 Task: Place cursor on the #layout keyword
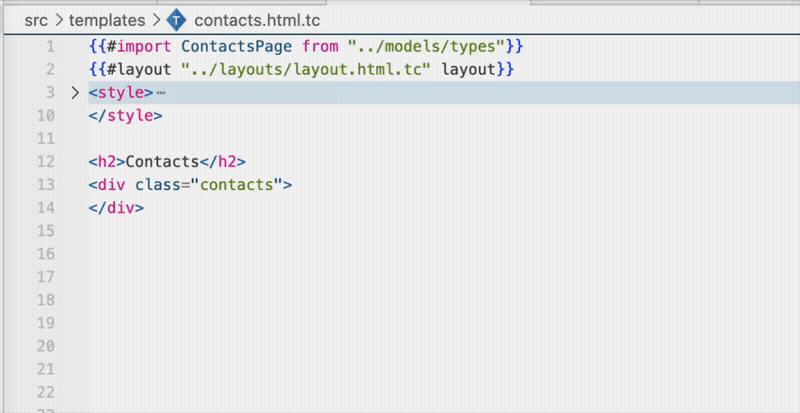139,70
